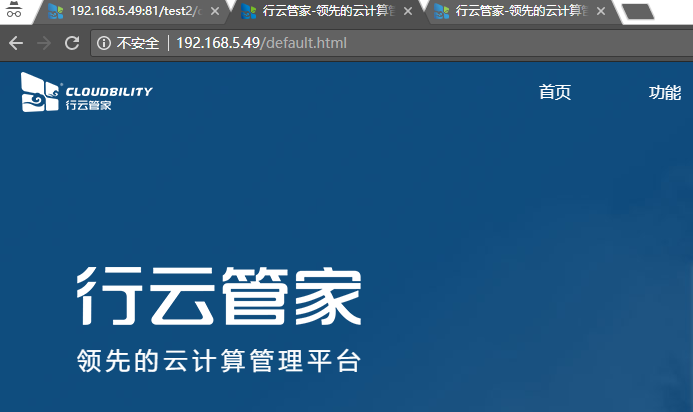
Task: Reload the page with the refresh icon
Action: coord(72,43)
